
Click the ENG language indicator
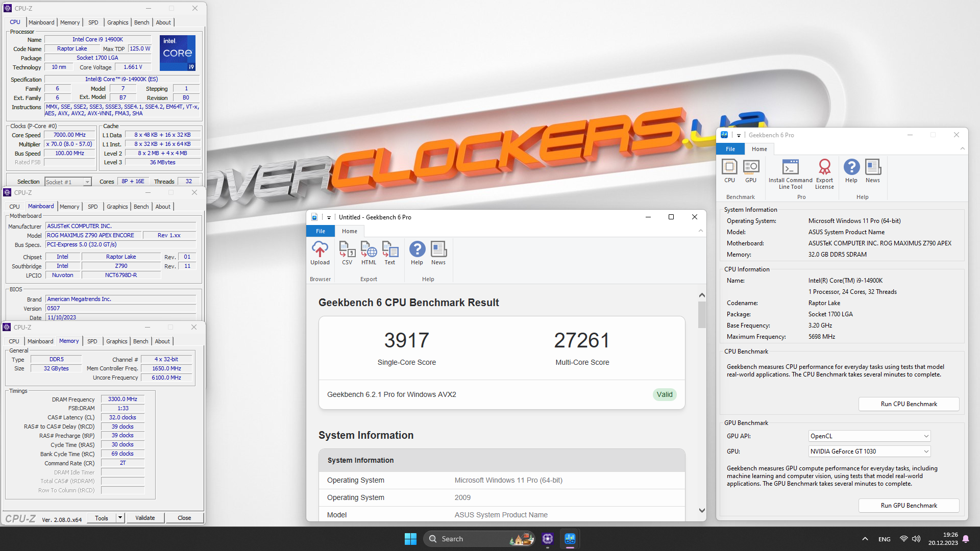pos(885,539)
